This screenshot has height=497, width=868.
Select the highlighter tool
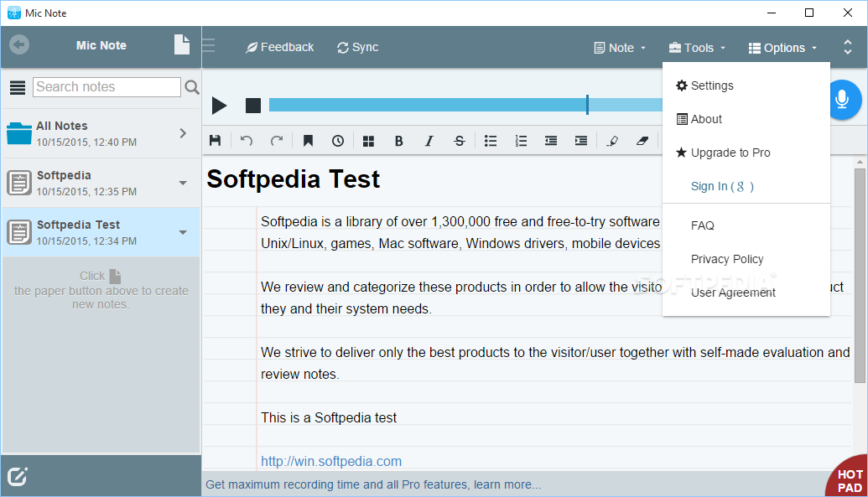tap(612, 141)
